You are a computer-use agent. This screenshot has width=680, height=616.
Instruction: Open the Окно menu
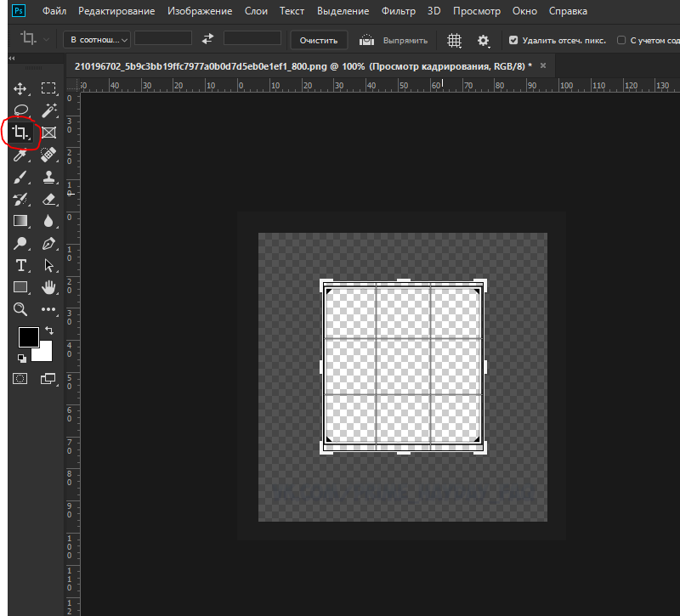[524, 11]
